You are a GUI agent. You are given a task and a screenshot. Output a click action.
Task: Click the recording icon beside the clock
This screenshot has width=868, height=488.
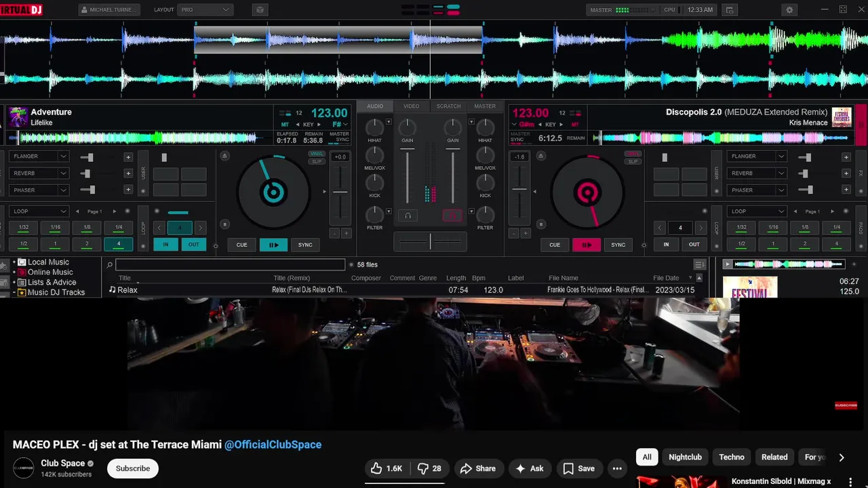point(730,10)
